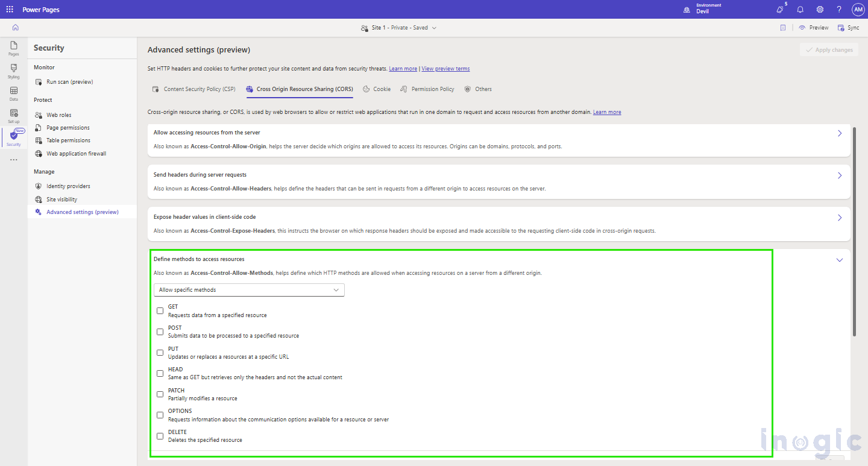This screenshot has width=868, height=466.
Task: Click the Site visibility icon
Action: pos(39,200)
